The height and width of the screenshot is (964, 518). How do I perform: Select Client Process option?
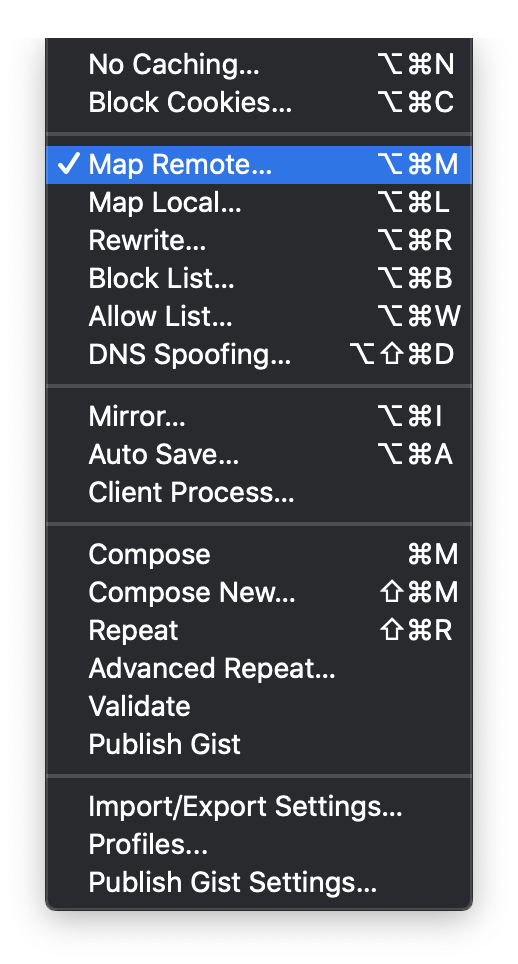[x=259, y=492]
